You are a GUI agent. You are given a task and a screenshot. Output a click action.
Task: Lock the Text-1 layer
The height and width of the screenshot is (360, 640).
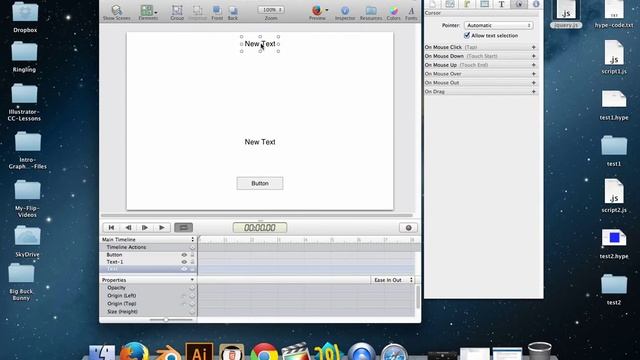[192, 262]
